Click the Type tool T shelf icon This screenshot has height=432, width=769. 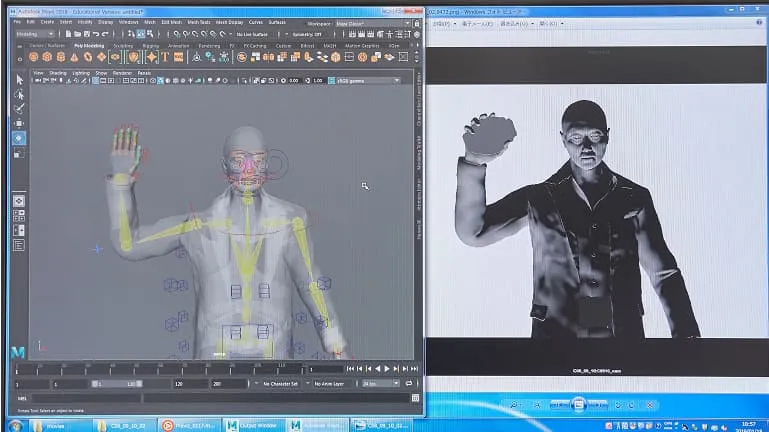click(165, 57)
